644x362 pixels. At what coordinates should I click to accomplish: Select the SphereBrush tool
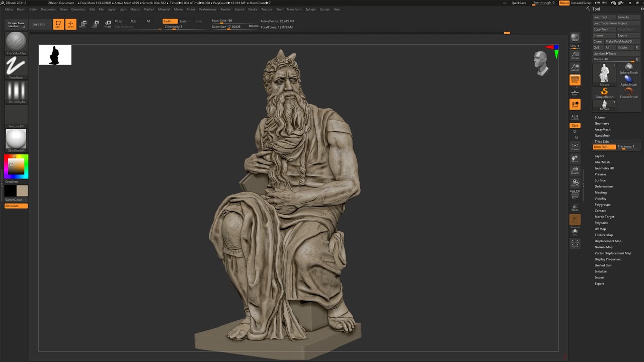tap(628, 69)
